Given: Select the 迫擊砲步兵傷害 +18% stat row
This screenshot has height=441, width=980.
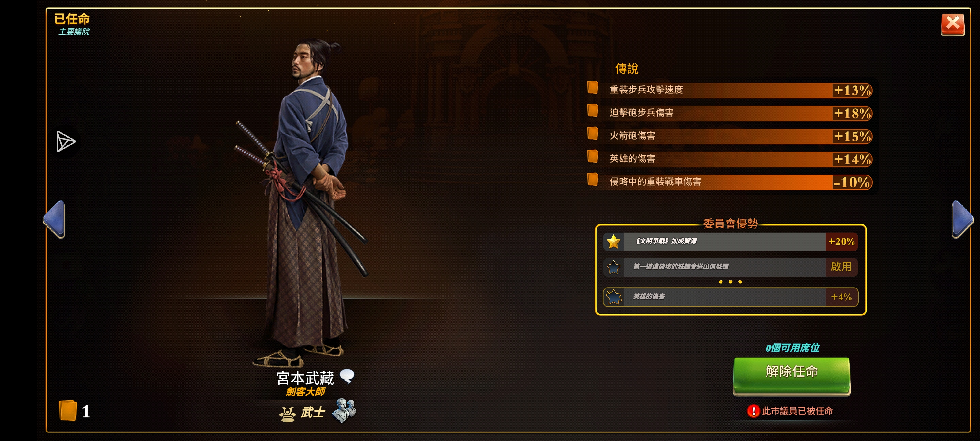Looking at the screenshot, I should coord(729,113).
